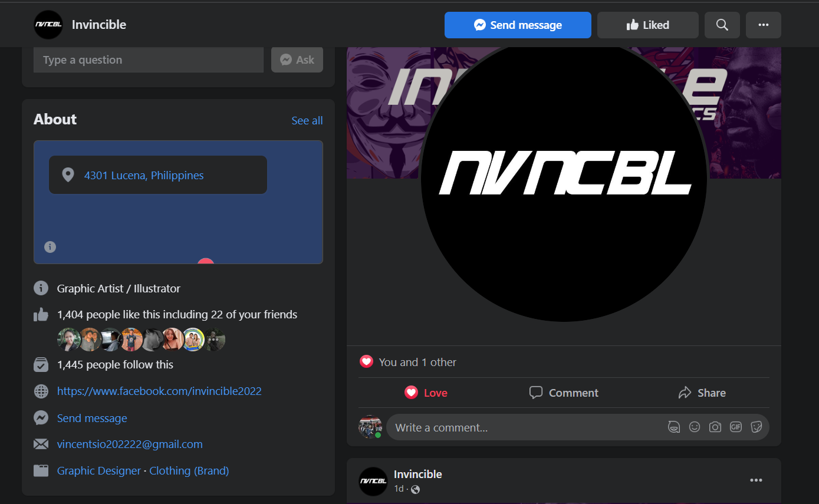Click the Messenger icon in the About list
819x504 pixels.
[41, 418]
